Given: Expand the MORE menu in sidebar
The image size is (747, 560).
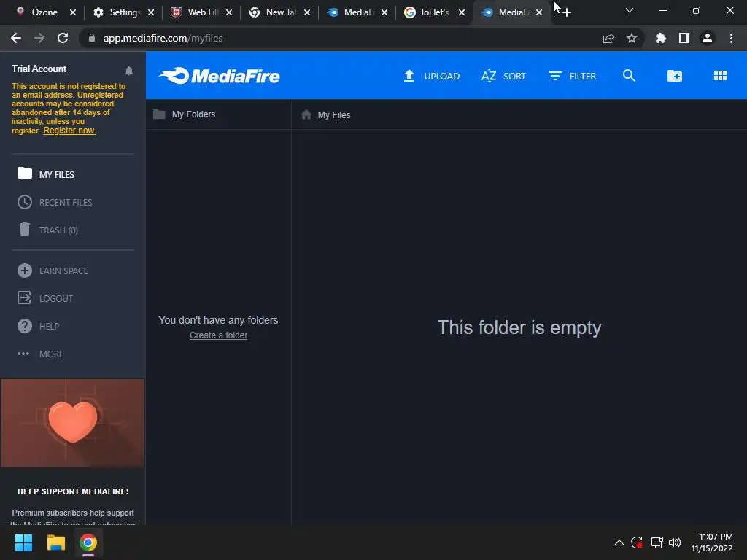Looking at the screenshot, I should pos(41,354).
